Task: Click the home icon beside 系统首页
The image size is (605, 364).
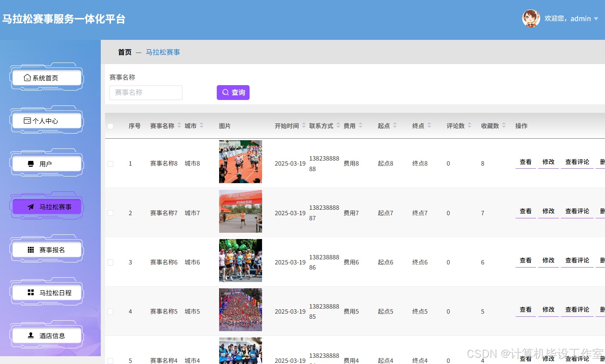Action: [x=27, y=78]
